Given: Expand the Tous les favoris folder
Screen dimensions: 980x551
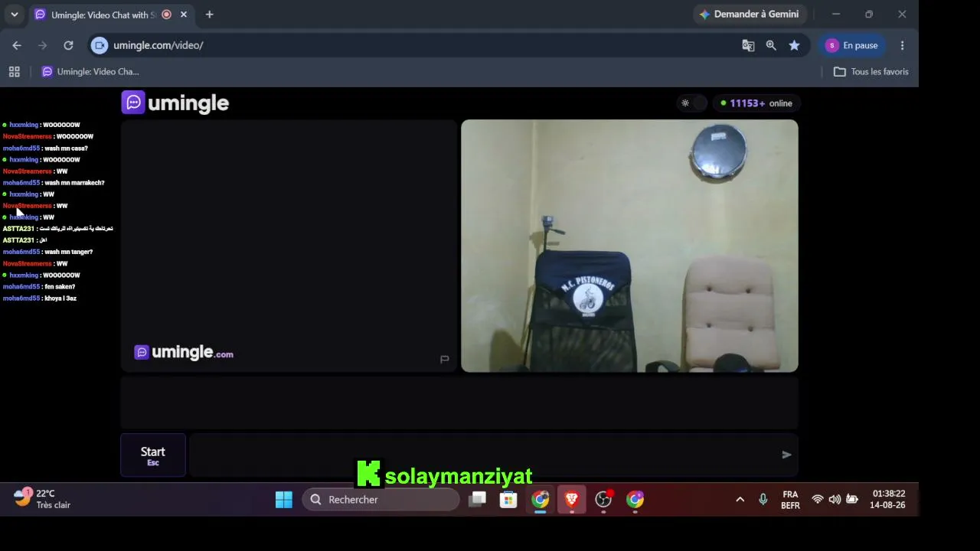Looking at the screenshot, I should click(x=871, y=72).
